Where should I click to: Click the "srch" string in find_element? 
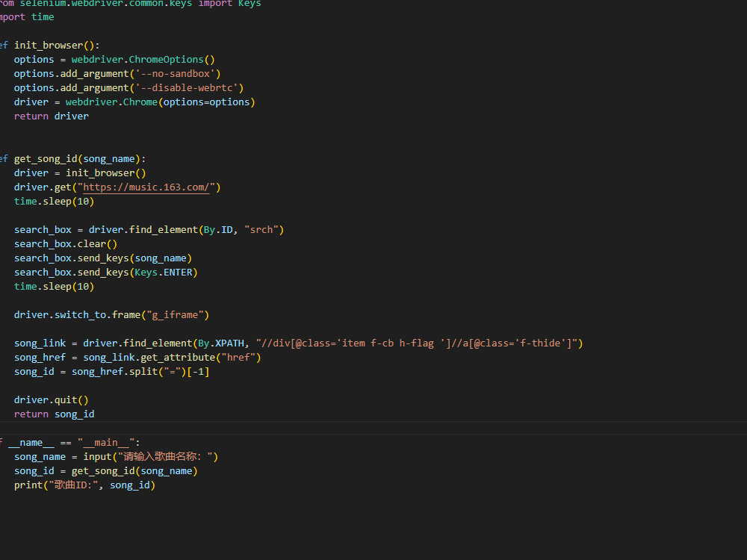coord(261,229)
